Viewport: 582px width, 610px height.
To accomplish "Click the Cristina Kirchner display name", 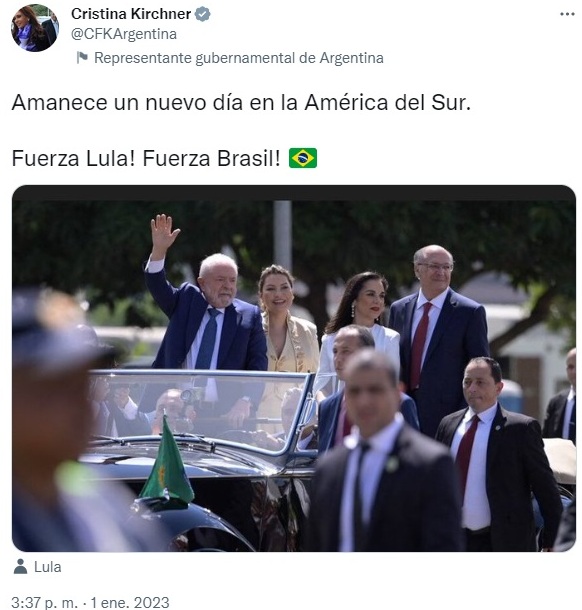I will coord(131,14).
